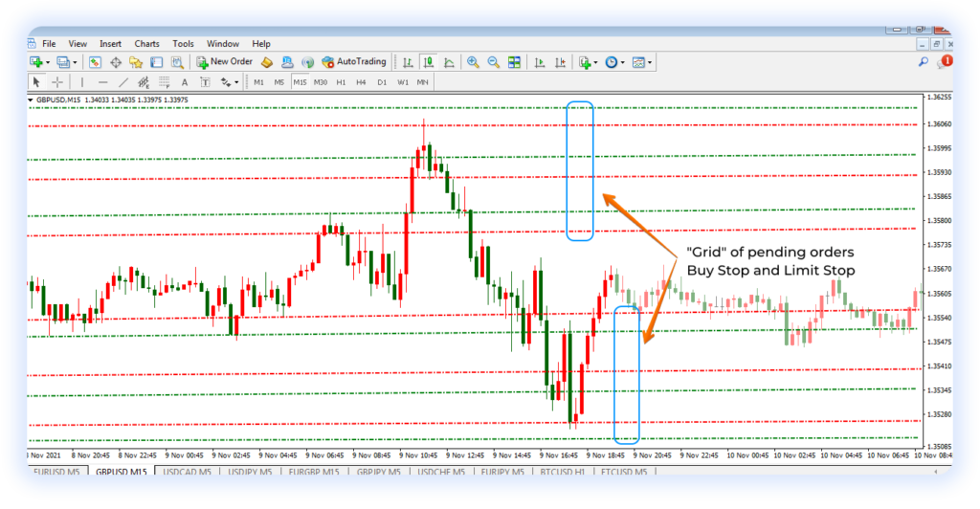Select the text label 'T' tool
The width and height of the screenshot is (980, 509).
click(x=205, y=82)
